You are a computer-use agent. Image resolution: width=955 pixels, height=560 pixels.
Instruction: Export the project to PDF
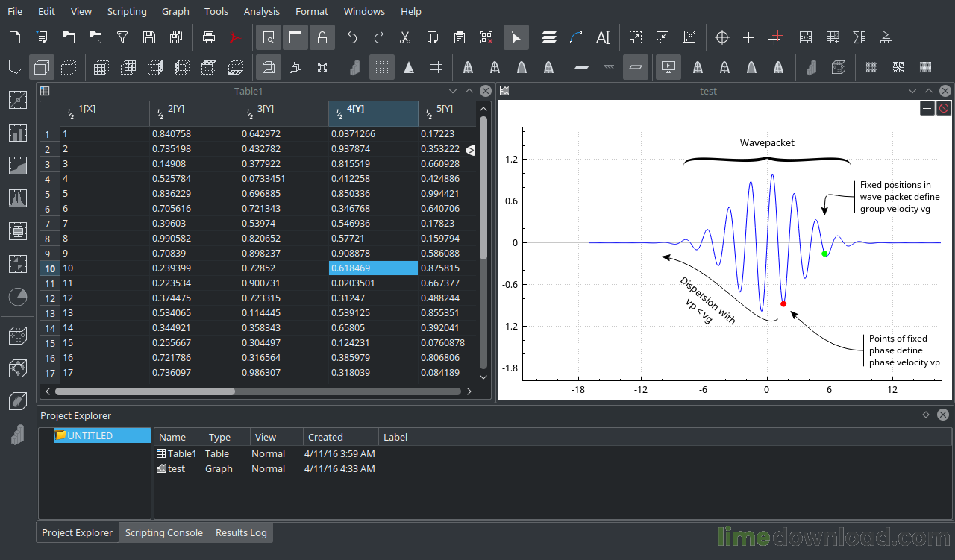point(237,37)
